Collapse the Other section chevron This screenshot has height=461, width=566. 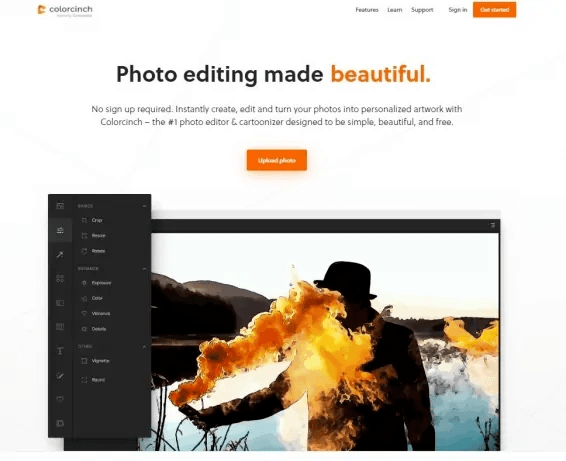(144, 347)
